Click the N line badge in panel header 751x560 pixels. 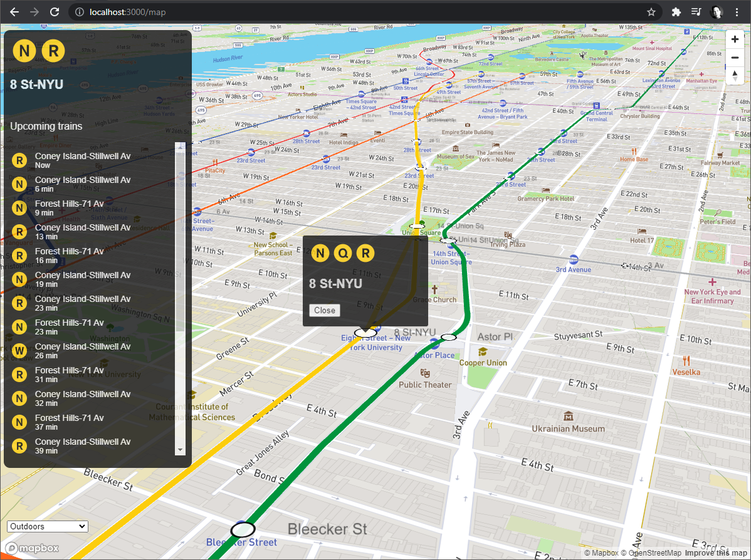[x=24, y=50]
